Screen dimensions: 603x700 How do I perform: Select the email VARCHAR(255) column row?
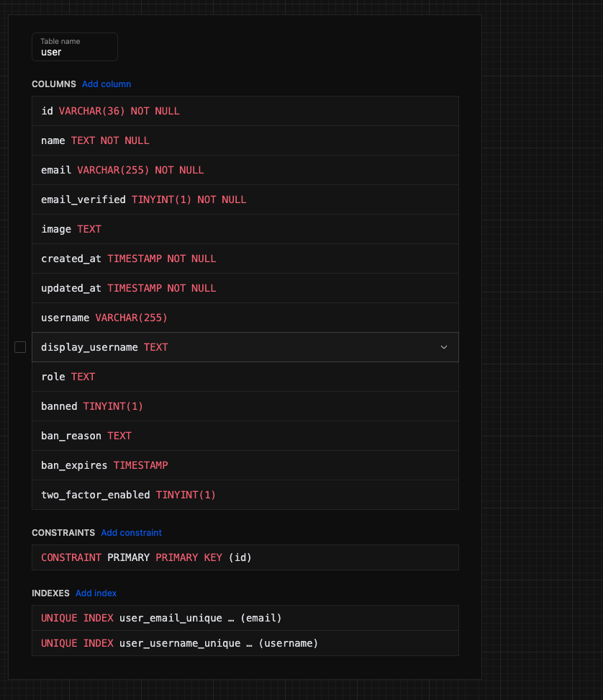245,171
